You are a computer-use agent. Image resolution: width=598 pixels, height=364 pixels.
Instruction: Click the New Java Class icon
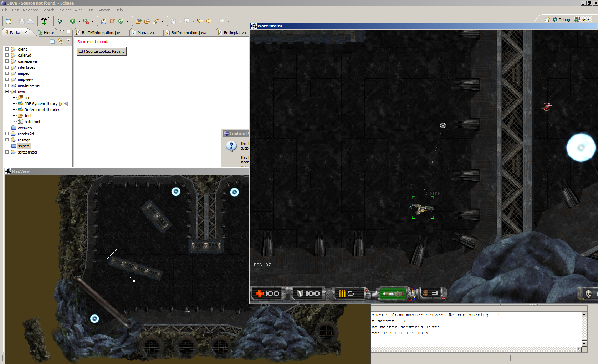pyautogui.click(x=121, y=21)
